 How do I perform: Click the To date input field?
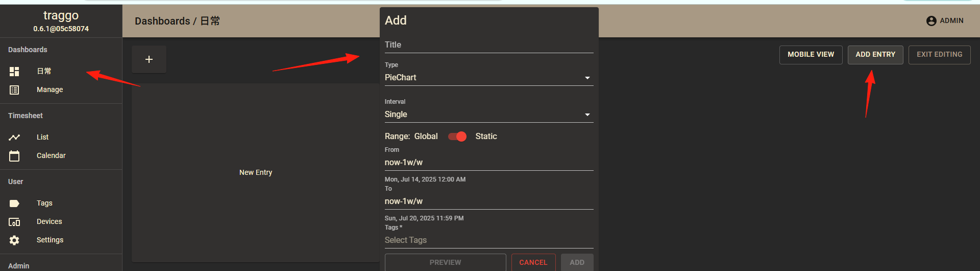489,201
